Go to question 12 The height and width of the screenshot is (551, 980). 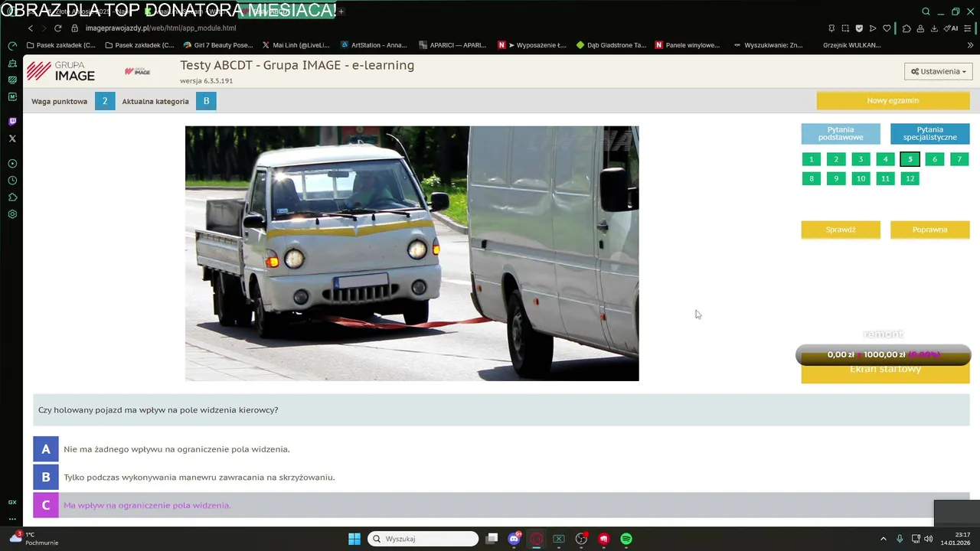point(910,178)
